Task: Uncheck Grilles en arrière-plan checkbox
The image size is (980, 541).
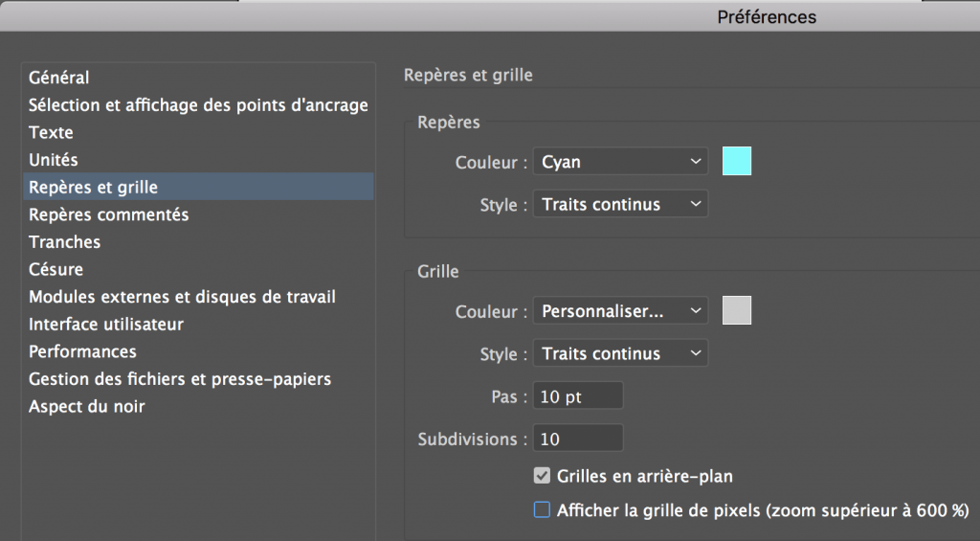Action: click(x=542, y=476)
